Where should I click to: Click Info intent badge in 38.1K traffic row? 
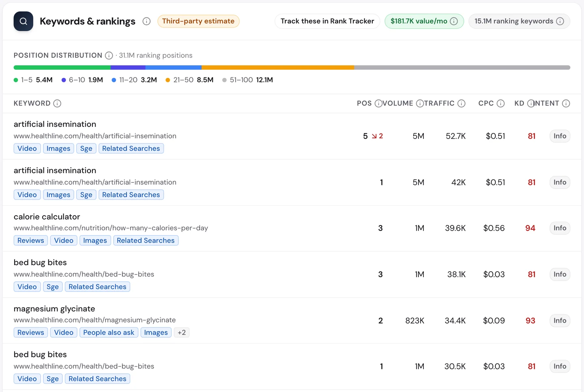560,274
